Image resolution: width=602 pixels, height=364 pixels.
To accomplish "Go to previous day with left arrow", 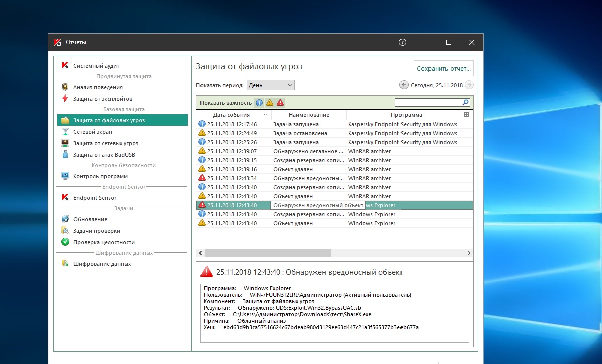I will click(x=404, y=85).
